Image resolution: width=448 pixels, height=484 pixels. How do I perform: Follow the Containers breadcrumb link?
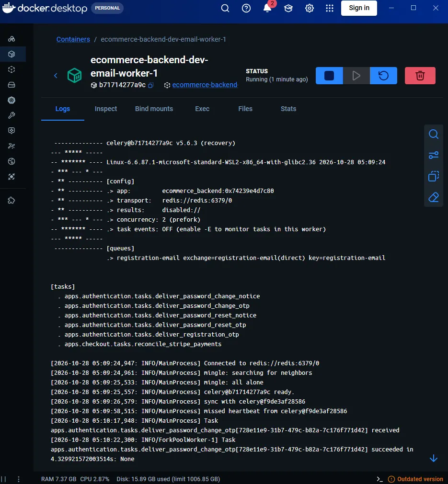click(73, 39)
